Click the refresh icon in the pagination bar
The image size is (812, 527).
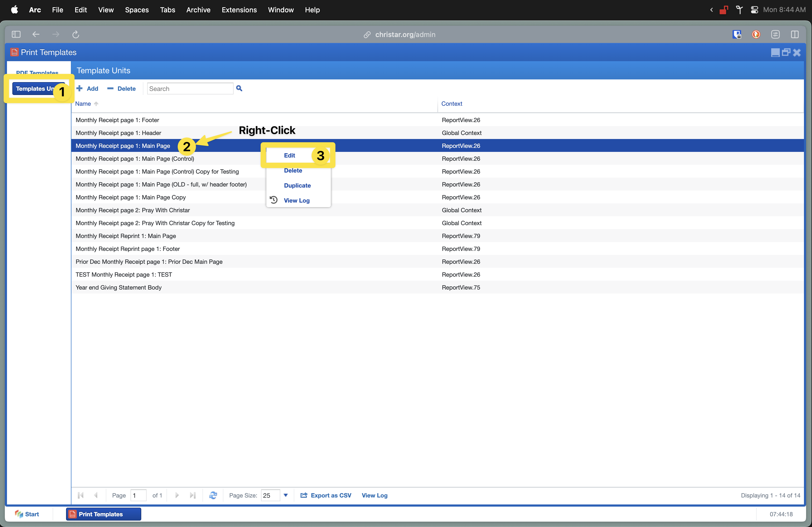[213, 495]
